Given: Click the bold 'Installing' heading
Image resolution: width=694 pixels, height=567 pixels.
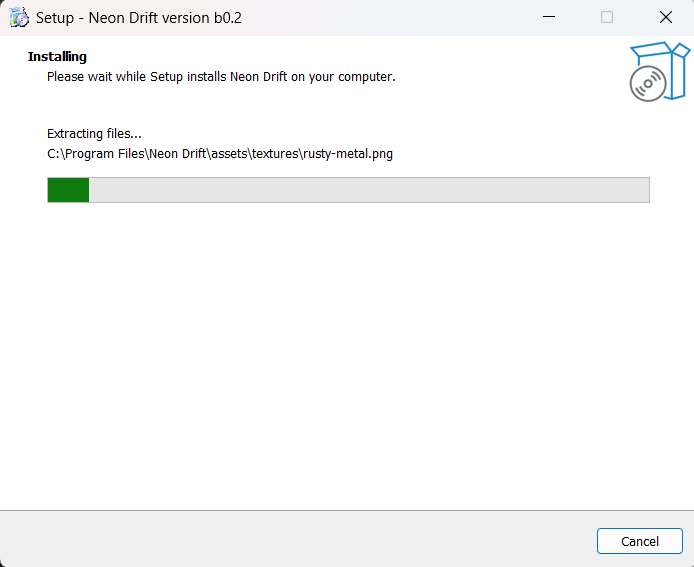Looking at the screenshot, I should (57, 57).
